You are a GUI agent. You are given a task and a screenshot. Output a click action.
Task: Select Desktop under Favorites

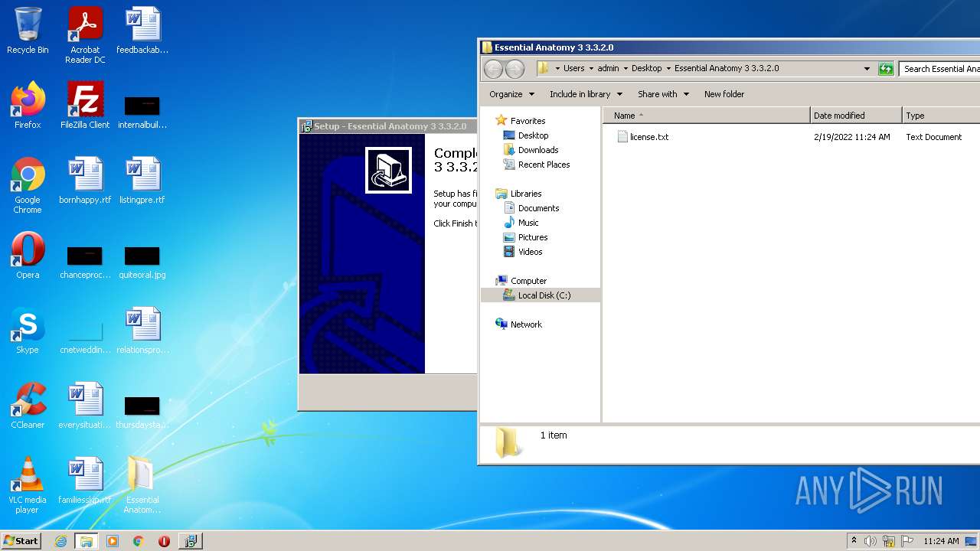pos(533,135)
